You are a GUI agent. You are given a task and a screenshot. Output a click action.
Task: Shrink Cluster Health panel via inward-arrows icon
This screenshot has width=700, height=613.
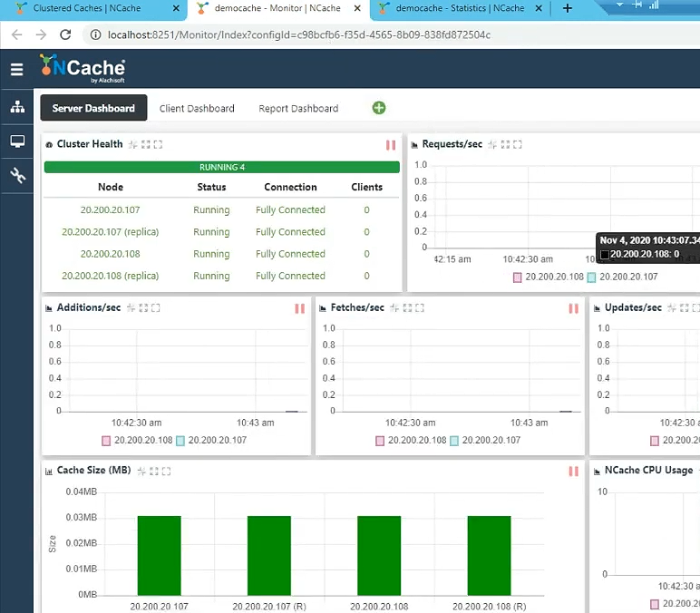[x=133, y=145]
